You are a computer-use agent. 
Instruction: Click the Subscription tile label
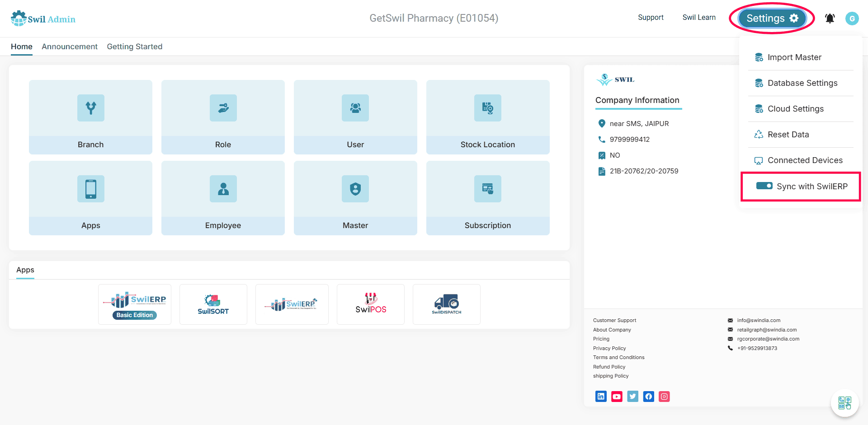coord(488,225)
